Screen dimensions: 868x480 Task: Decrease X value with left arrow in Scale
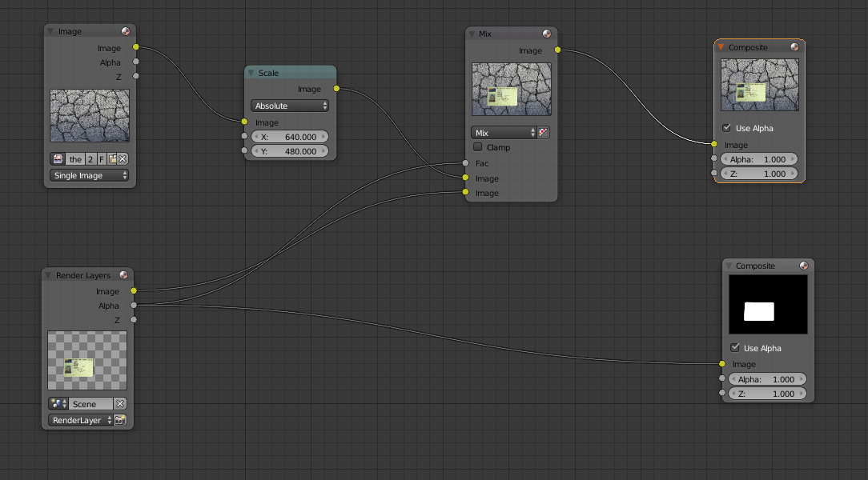point(255,137)
